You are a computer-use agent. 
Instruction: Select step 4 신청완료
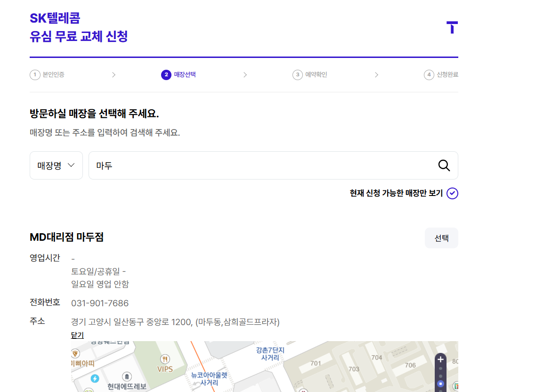point(441,74)
